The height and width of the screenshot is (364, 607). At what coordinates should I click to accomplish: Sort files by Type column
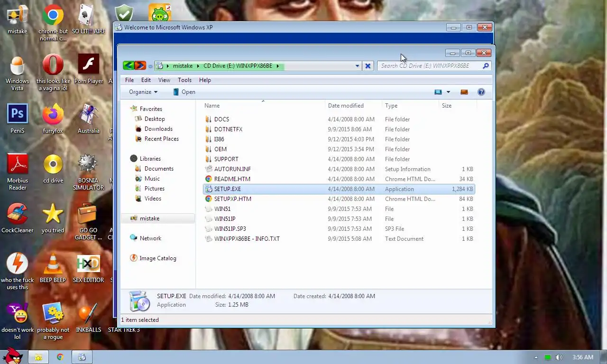click(x=411, y=106)
